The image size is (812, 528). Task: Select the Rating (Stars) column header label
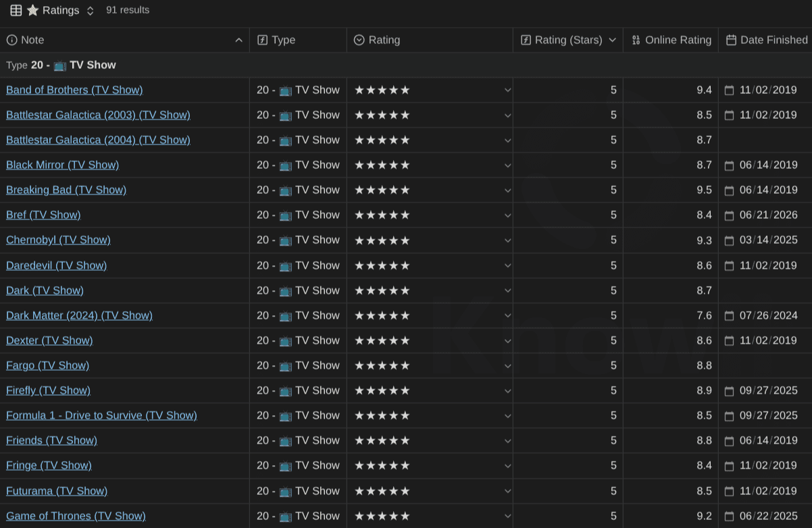point(568,40)
